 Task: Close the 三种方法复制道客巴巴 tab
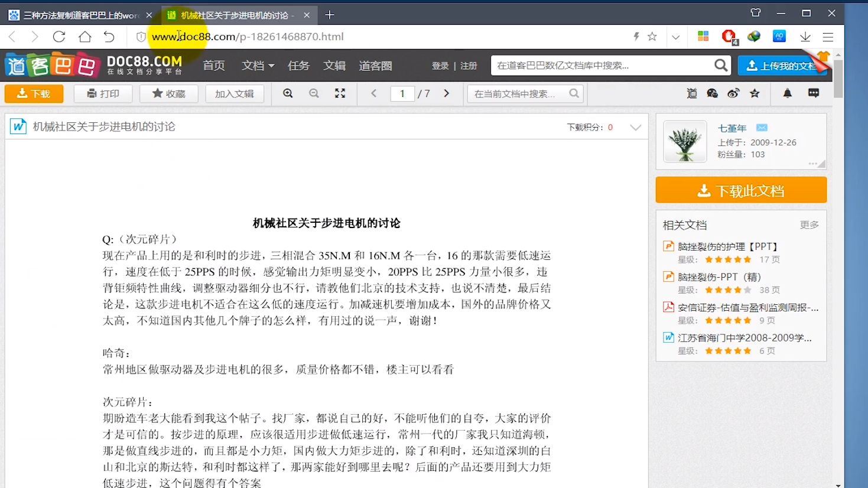(x=149, y=15)
